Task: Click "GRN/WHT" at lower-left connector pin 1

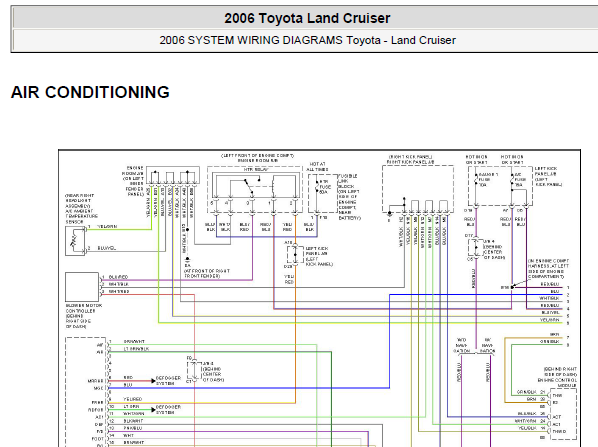Action: [x=134, y=342]
